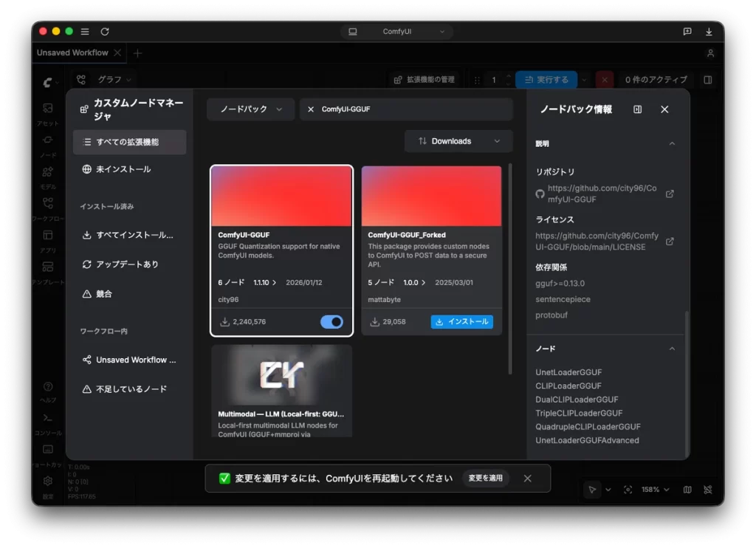The height and width of the screenshot is (548, 756).
Task: Click the download icon in the title bar
Action: pyautogui.click(x=709, y=31)
